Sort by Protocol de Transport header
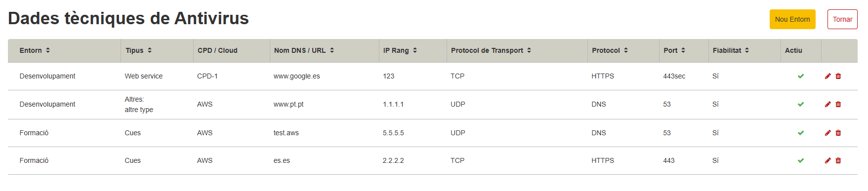This screenshot has height=191, width=868. click(491, 50)
